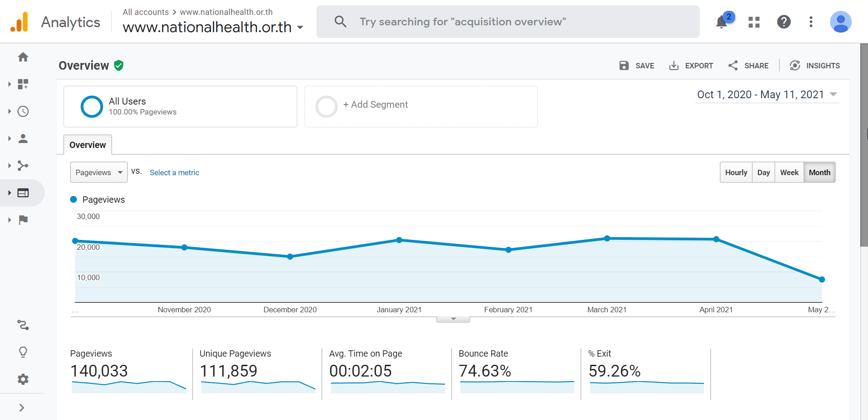Open Attribution path icon in sidebar

pyautogui.click(x=23, y=325)
